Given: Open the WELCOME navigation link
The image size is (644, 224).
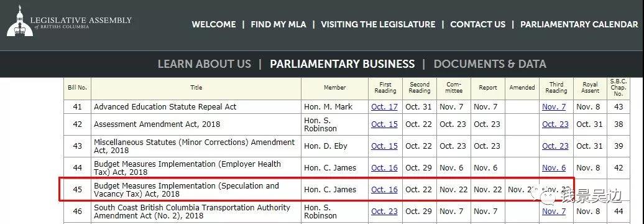Looking at the screenshot, I should (x=214, y=24).
